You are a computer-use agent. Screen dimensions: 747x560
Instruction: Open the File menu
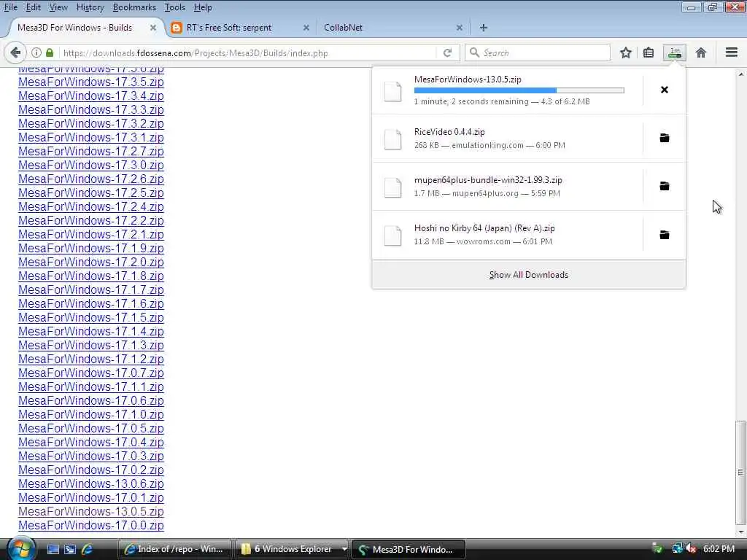10,7
